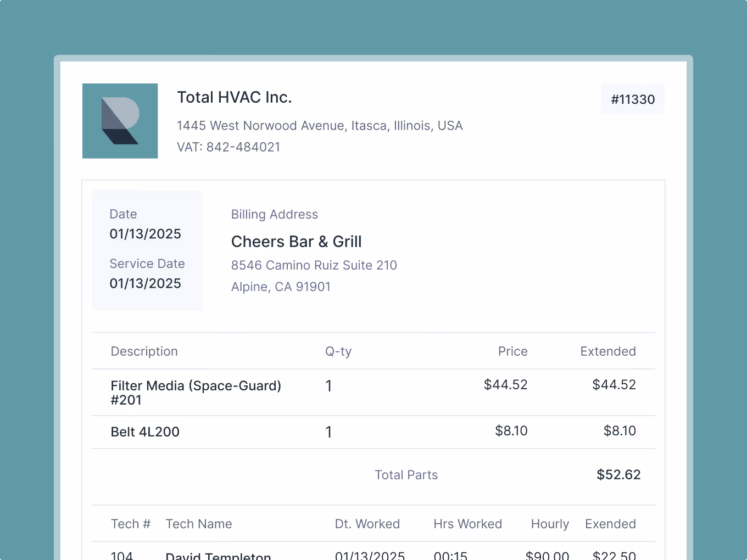Click the VAT: 842-484021 text
This screenshot has height=560, width=747.
228,147
